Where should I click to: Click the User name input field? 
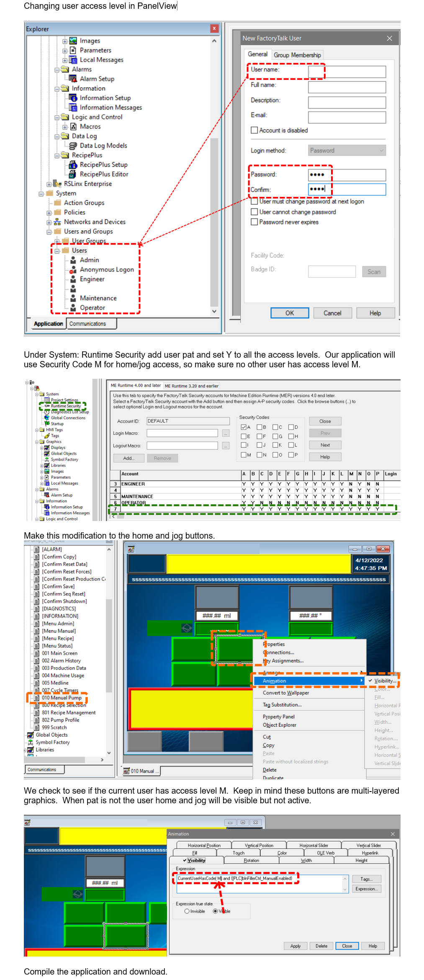(347, 72)
